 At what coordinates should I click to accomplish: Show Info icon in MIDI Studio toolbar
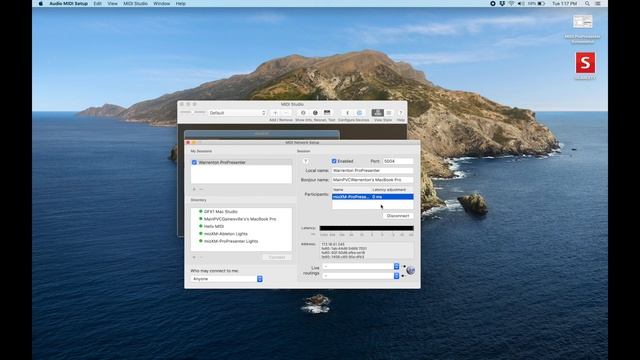click(x=303, y=113)
